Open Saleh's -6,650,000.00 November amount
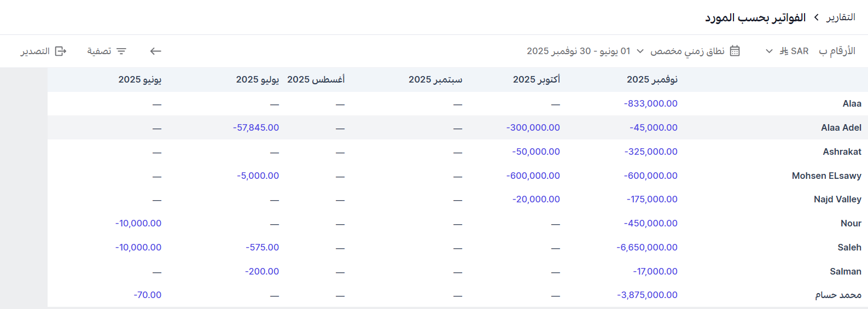The width and height of the screenshot is (868, 309). tap(647, 247)
